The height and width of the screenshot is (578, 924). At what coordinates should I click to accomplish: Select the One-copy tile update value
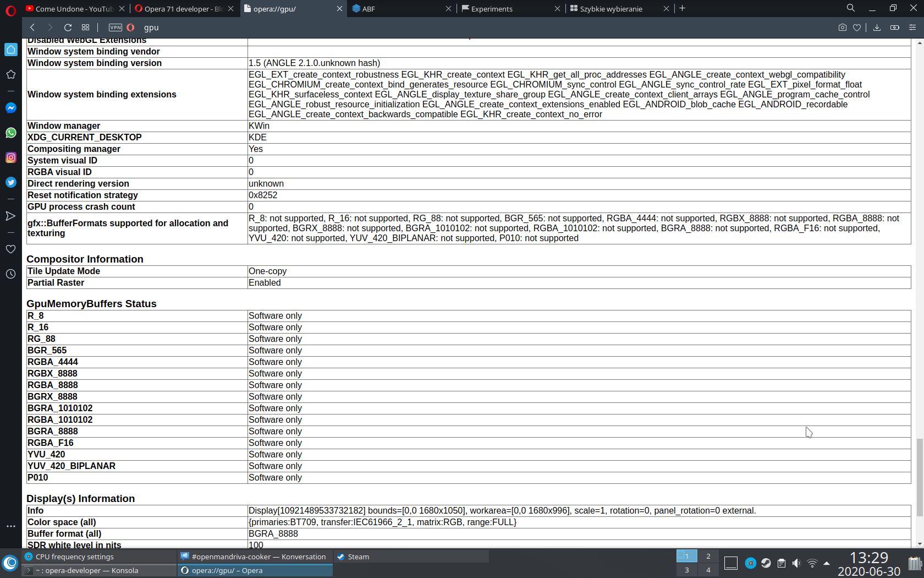coord(267,271)
